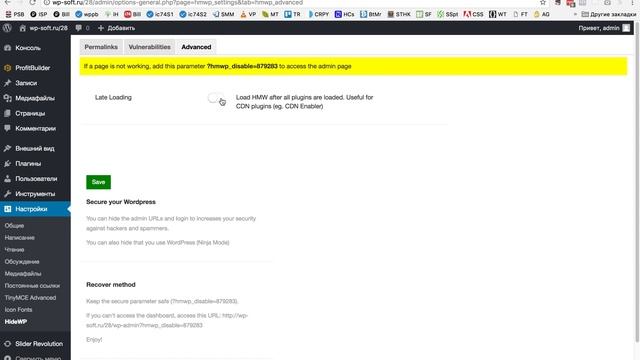Open SSpt bookmark

point(448,14)
